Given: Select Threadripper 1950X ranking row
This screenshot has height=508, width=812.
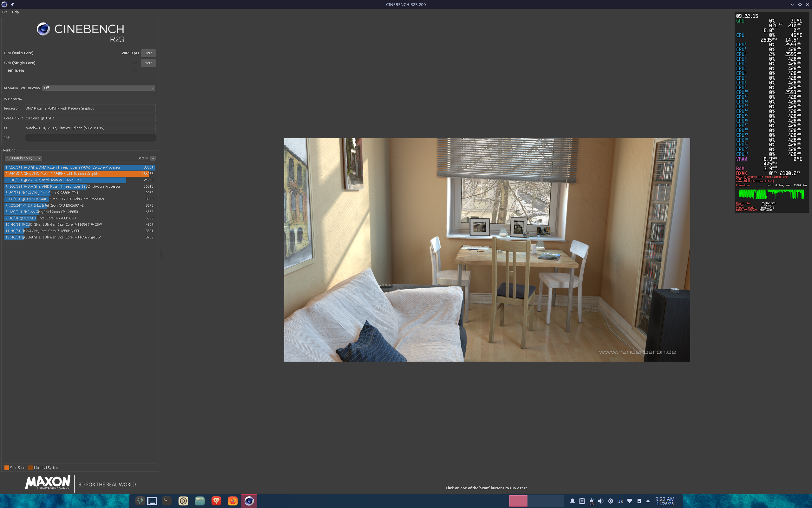Looking at the screenshot, I should [x=80, y=186].
